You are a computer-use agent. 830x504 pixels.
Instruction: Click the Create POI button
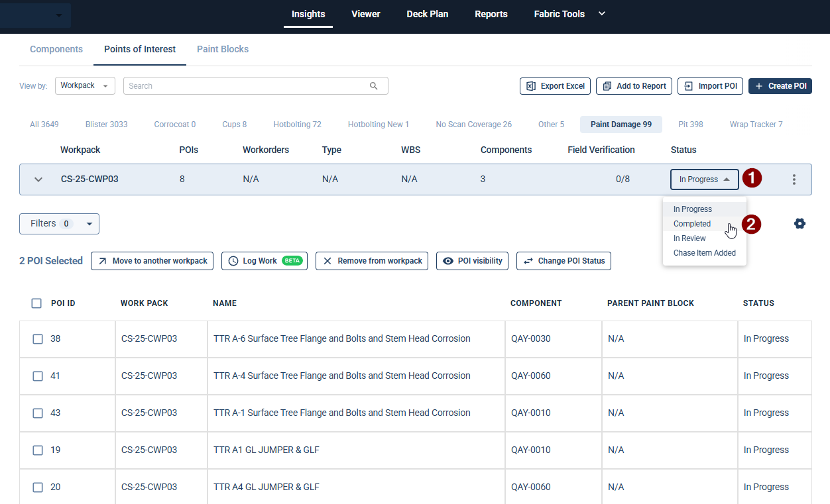pos(780,86)
